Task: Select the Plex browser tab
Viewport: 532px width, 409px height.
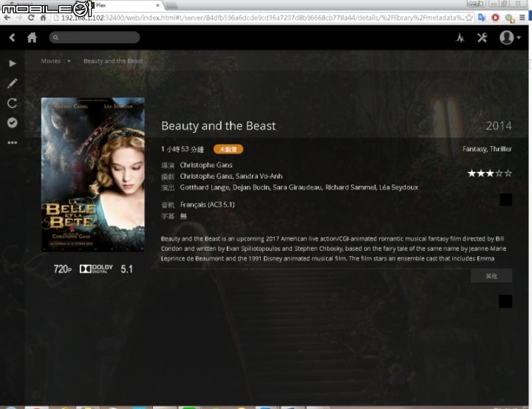Action: click(x=126, y=5)
